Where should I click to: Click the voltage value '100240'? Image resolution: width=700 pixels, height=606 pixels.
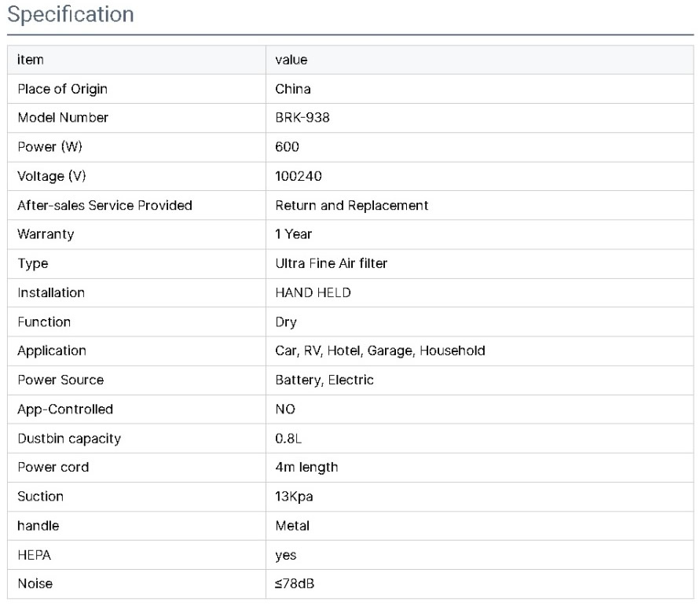(x=298, y=176)
